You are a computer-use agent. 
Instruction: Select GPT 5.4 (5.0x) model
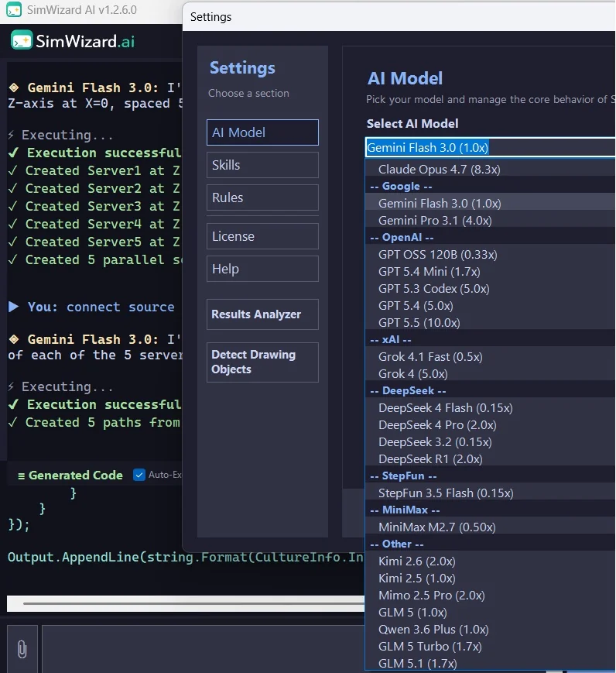pyautogui.click(x=491, y=306)
